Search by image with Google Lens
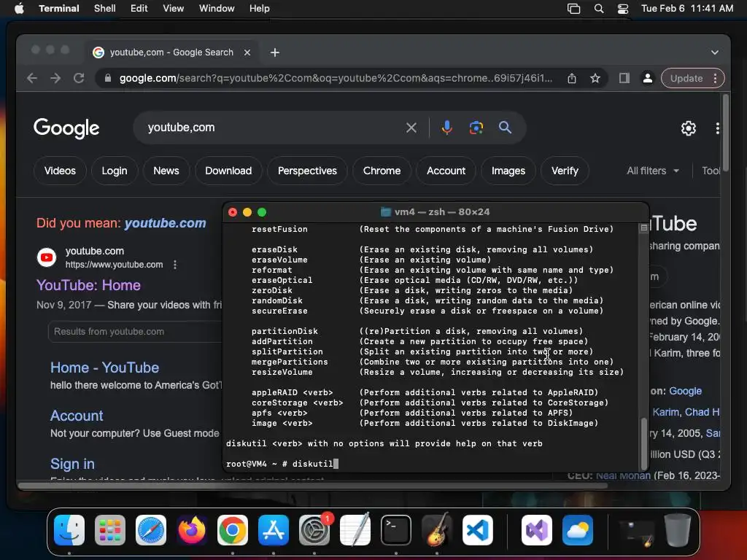The width and height of the screenshot is (747, 560). pos(476,128)
